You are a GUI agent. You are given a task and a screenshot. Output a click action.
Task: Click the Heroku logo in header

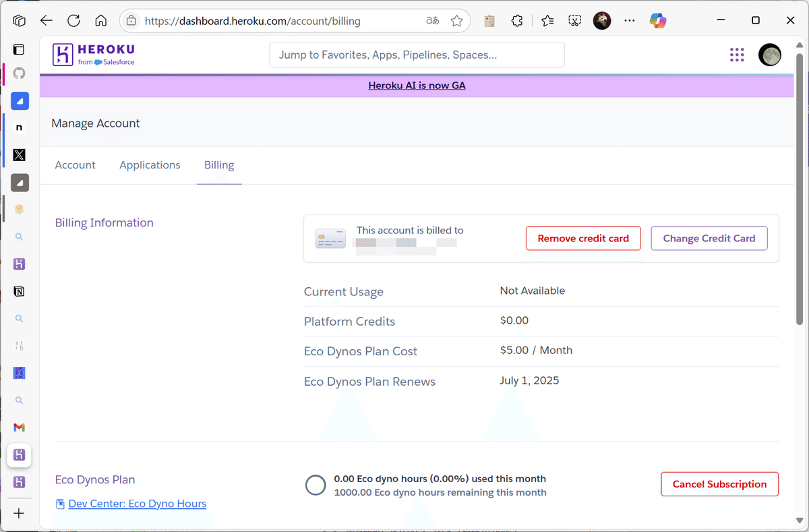94,55
